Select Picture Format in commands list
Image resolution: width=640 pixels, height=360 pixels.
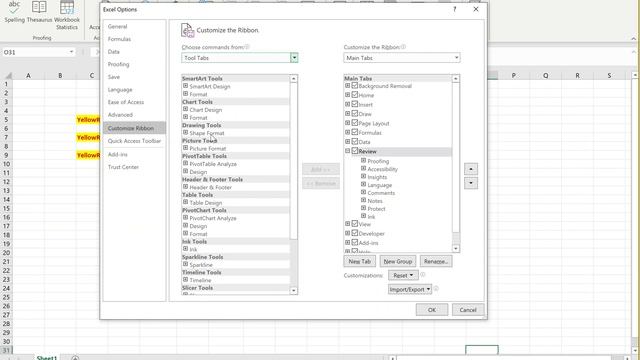[x=208, y=149]
